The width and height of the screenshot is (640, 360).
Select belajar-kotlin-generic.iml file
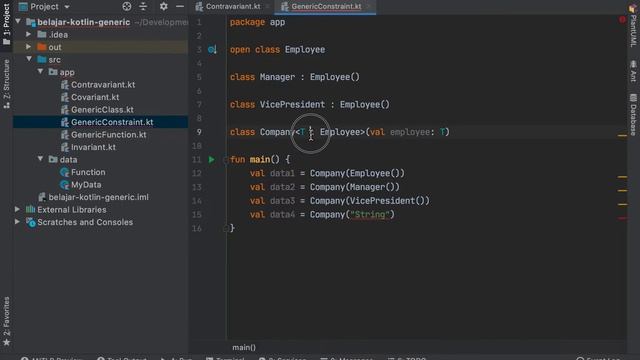(x=98, y=197)
